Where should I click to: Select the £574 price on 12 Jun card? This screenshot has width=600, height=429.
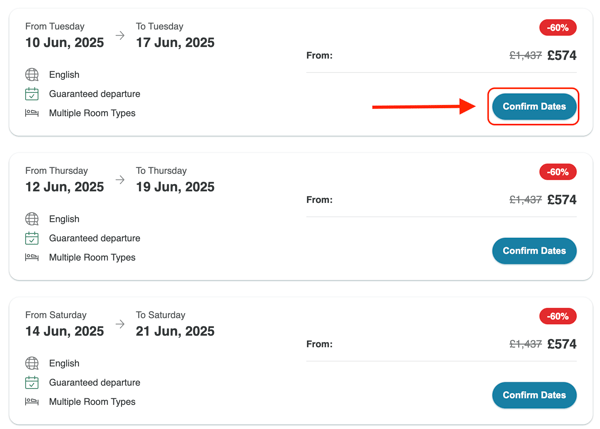coord(561,200)
